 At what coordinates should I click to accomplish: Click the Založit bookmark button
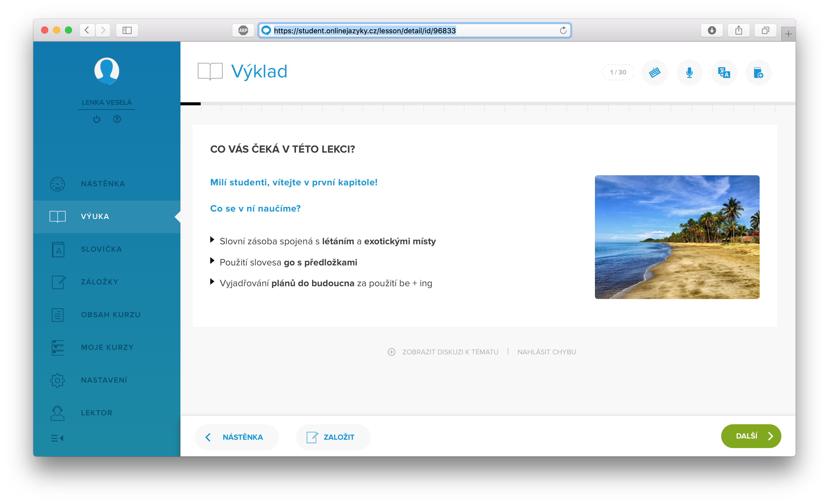[x=333, y=437]
